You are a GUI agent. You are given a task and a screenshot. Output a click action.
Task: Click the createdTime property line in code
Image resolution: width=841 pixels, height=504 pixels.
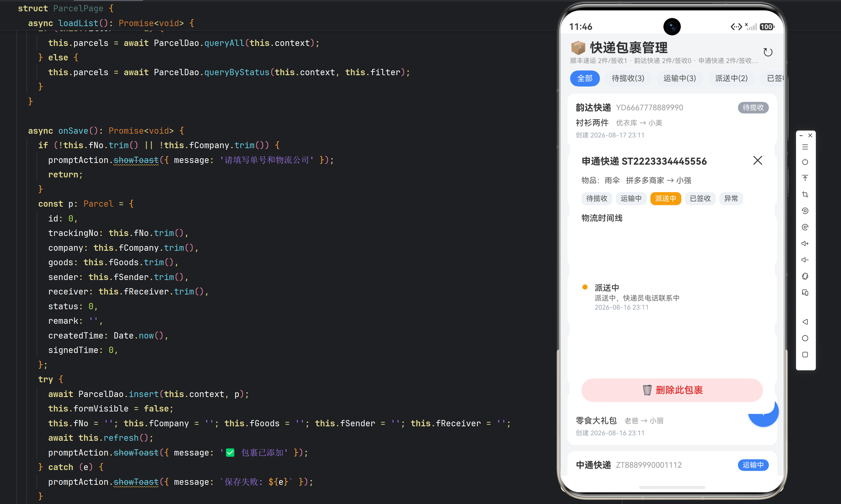pos(108,336)
